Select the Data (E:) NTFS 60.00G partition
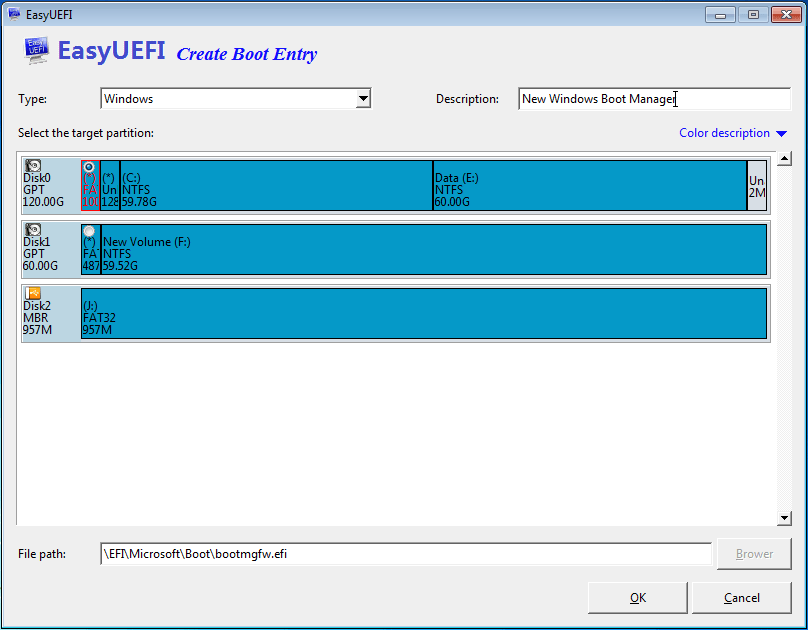This screenshot has width=808, height=630. point(590,185)
